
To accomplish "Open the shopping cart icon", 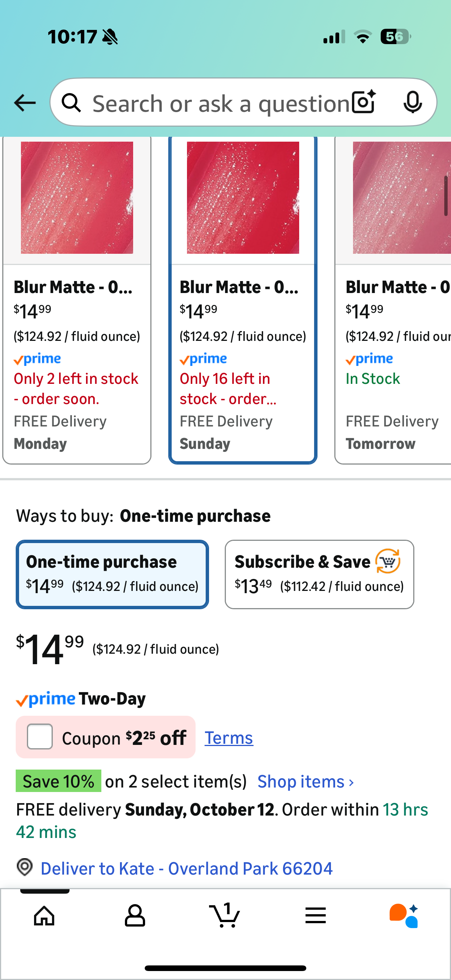I will [225, 915].
